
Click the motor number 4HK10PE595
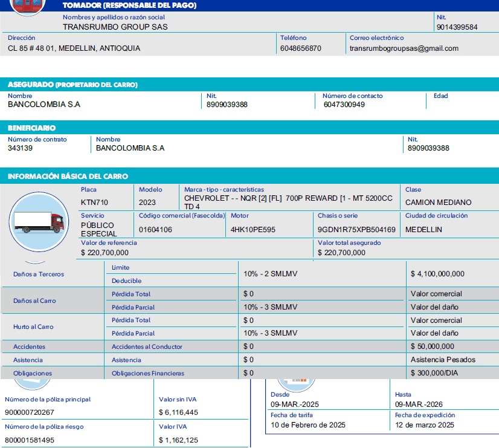tap(253, 230)
